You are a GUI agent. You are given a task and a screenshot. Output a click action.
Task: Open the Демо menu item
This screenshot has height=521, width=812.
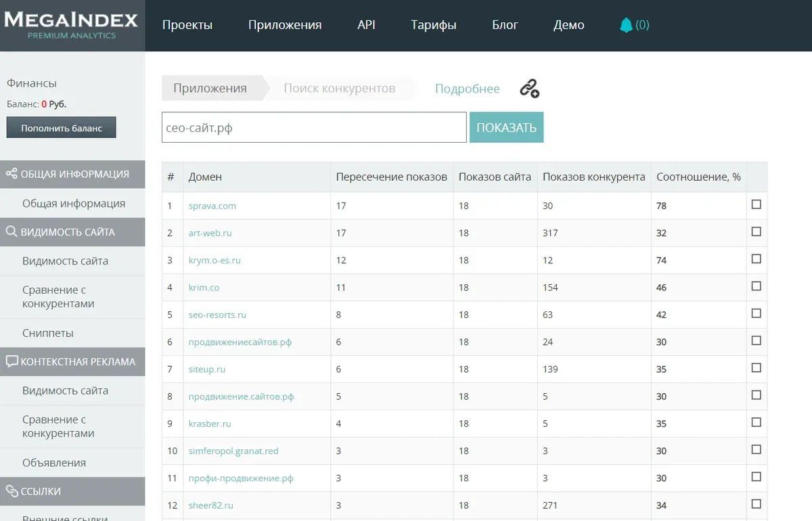pyautogui.click(x=569, y=25)
